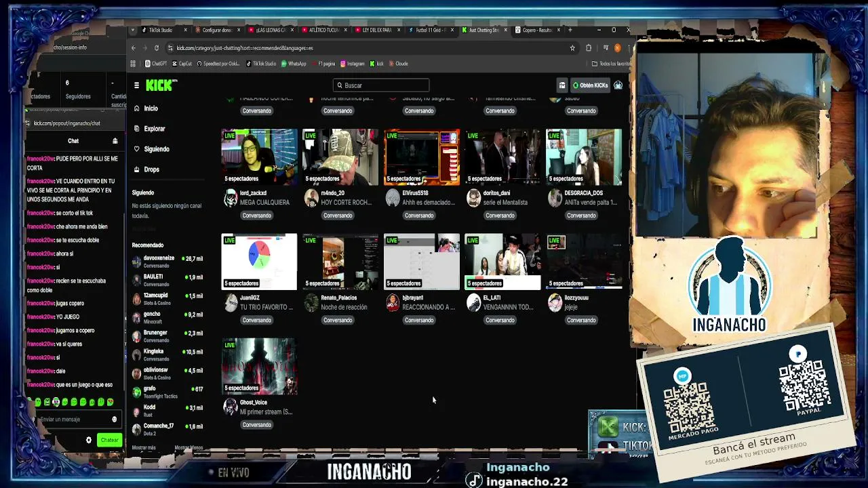Click the Kick search field Buscar
This screenshot has width=868, height=488.
pyautogui.click(x=381, y=85)
